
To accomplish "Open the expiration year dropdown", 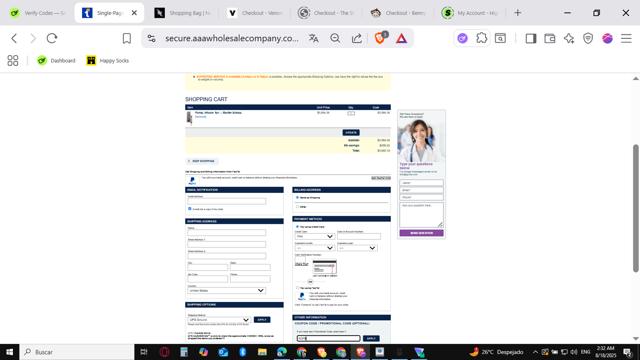I will click(357, 248).
